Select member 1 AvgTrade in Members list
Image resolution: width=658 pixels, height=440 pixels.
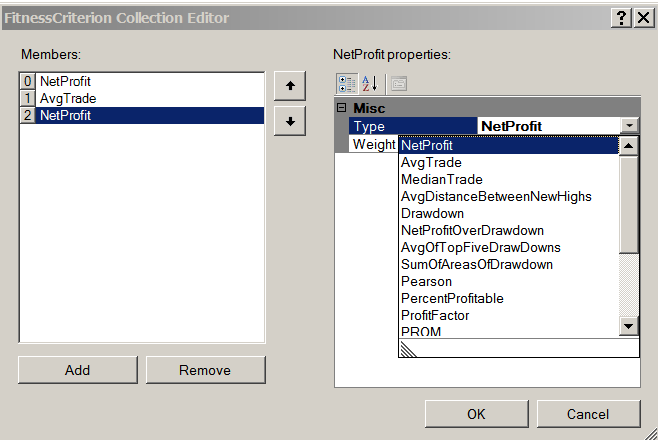coord(68,98)
